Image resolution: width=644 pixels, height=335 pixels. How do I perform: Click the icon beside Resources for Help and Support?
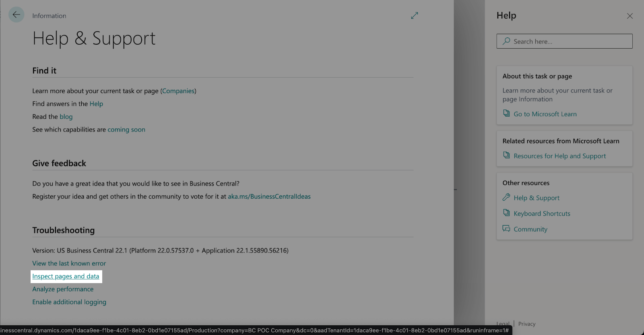point(506,155)
